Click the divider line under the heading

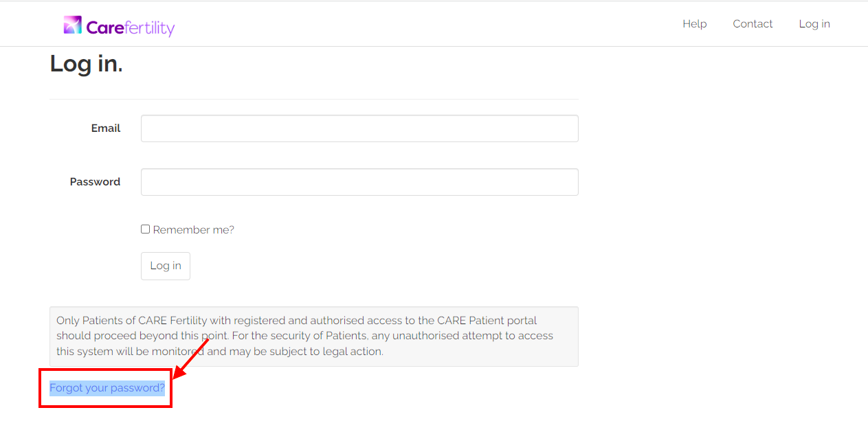click(314, 99)
